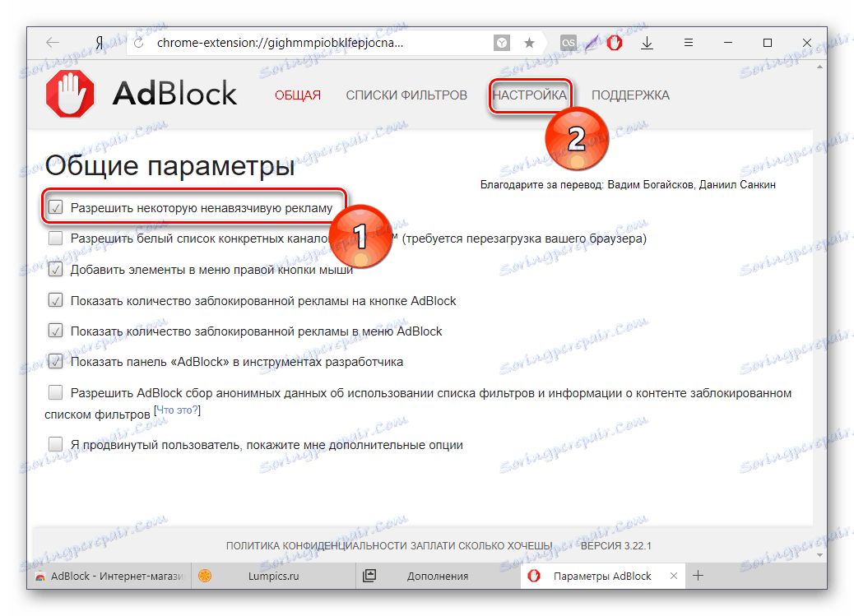The height and width of the screenshot is (616, 854).
Task: Click the browser back arrow
Action: coord(53,43)
